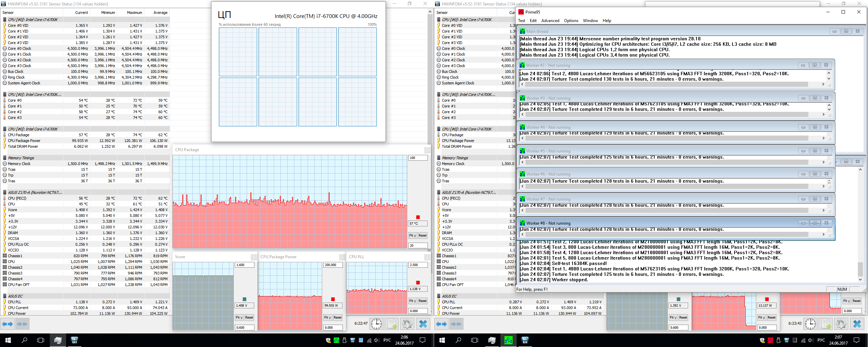Open the Window menu in Prime95
This screenshot has width=868, height=347.
pos(590,21)
